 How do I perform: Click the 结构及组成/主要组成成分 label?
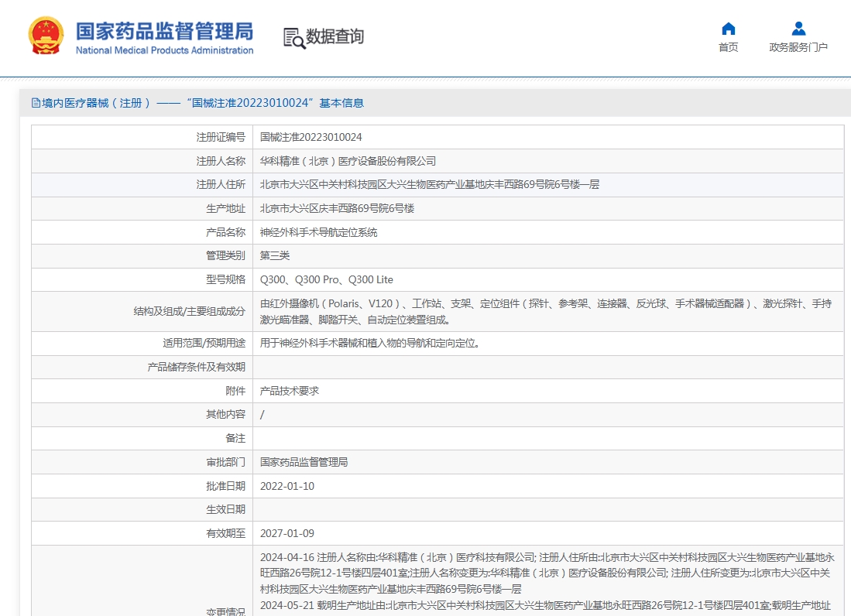click(190, 311)
